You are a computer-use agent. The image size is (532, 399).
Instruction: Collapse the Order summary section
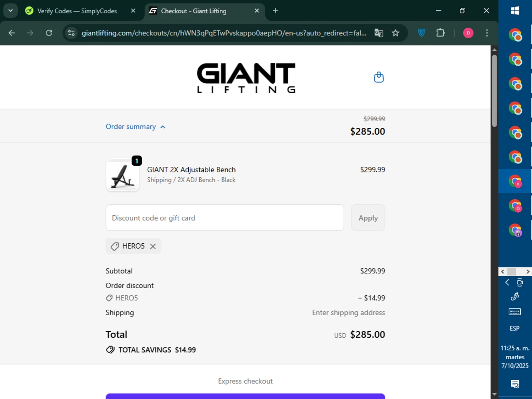pos(135,127)
